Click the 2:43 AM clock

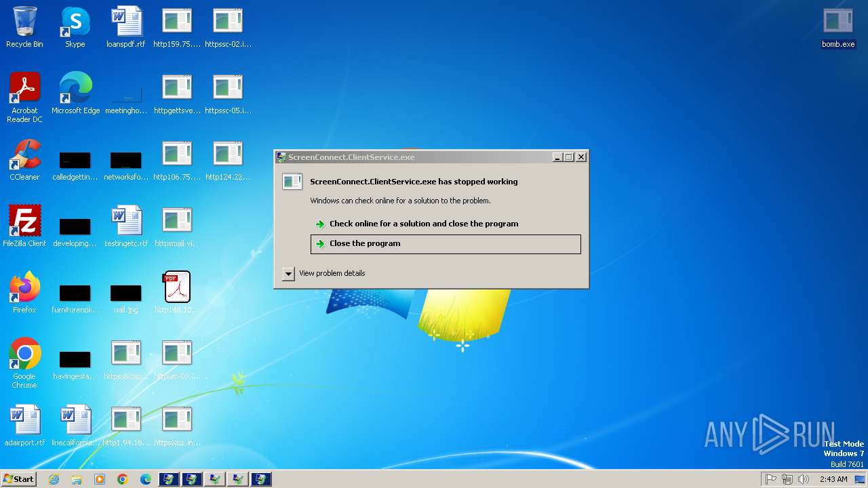point(833,479)
